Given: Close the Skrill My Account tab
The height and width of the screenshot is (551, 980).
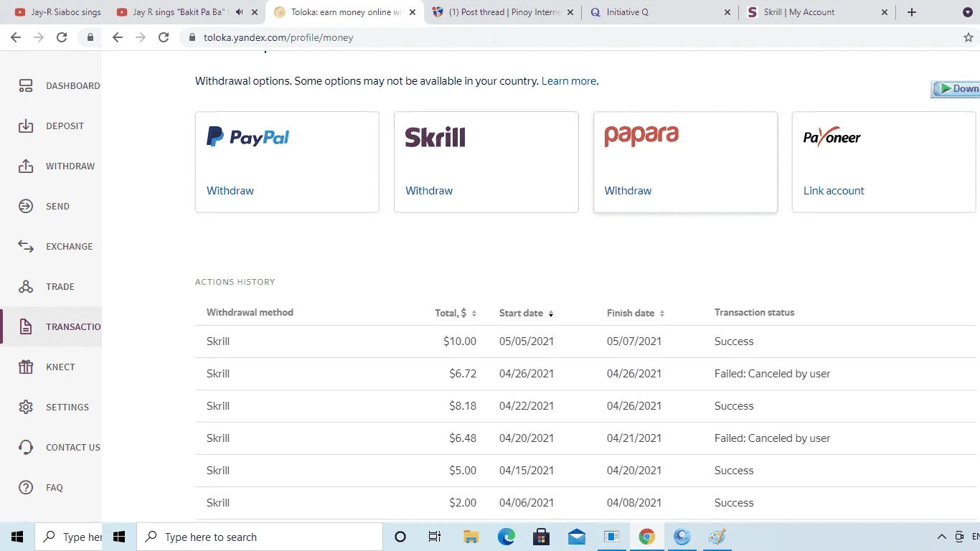Looking at the screenshot, I should click(x=884, y=12).
